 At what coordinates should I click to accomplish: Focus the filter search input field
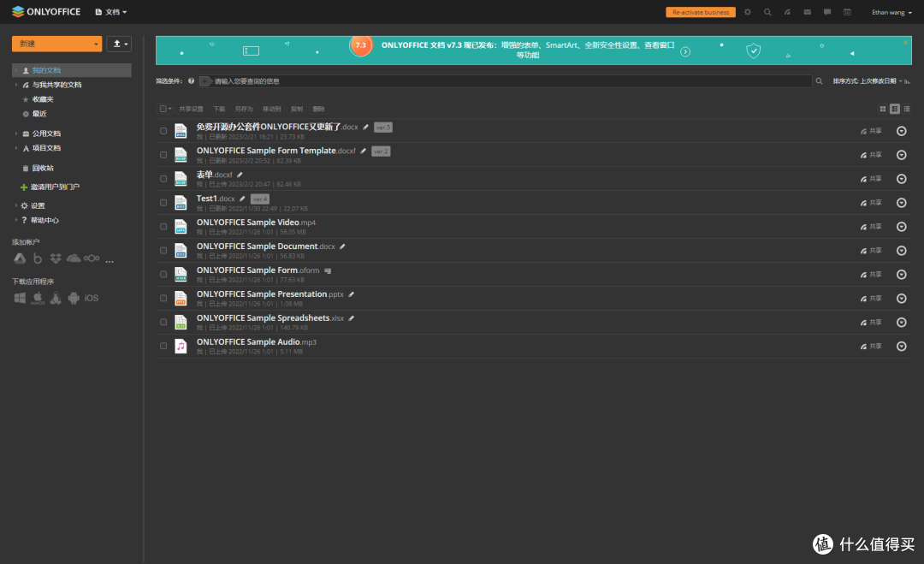[505, 81]
